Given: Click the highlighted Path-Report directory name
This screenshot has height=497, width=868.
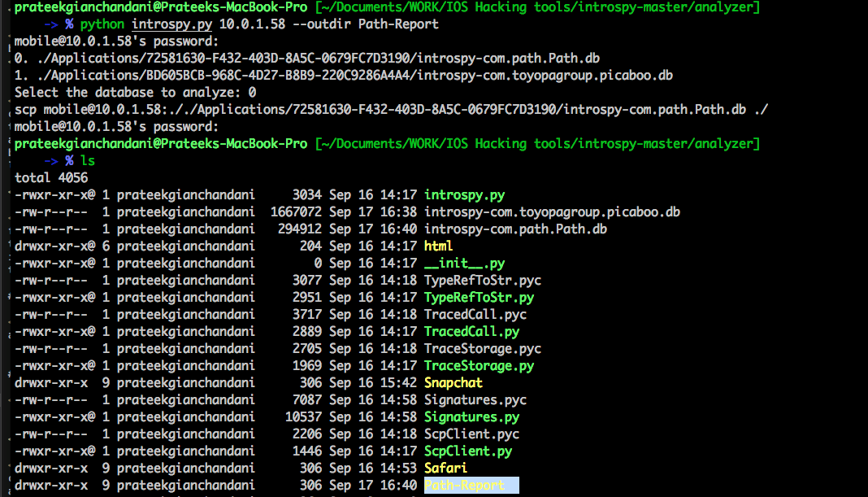Looking at the screenshot, I should coord(464,486).
